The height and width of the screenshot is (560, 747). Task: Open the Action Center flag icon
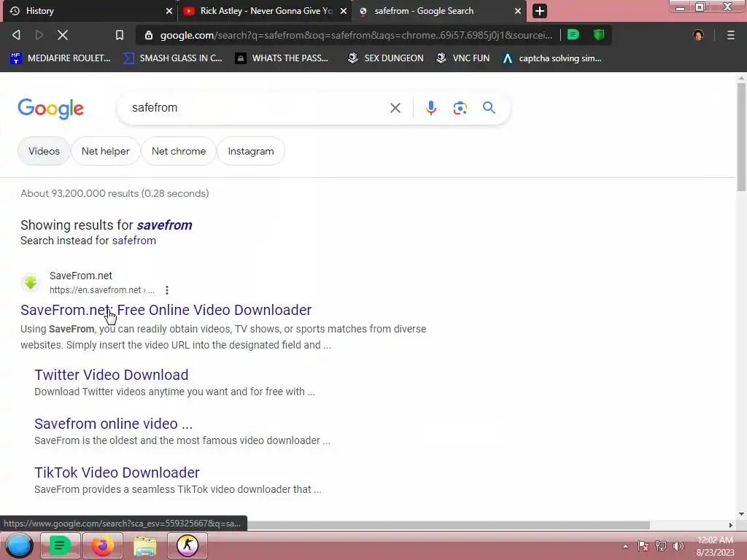coord(643,546)
